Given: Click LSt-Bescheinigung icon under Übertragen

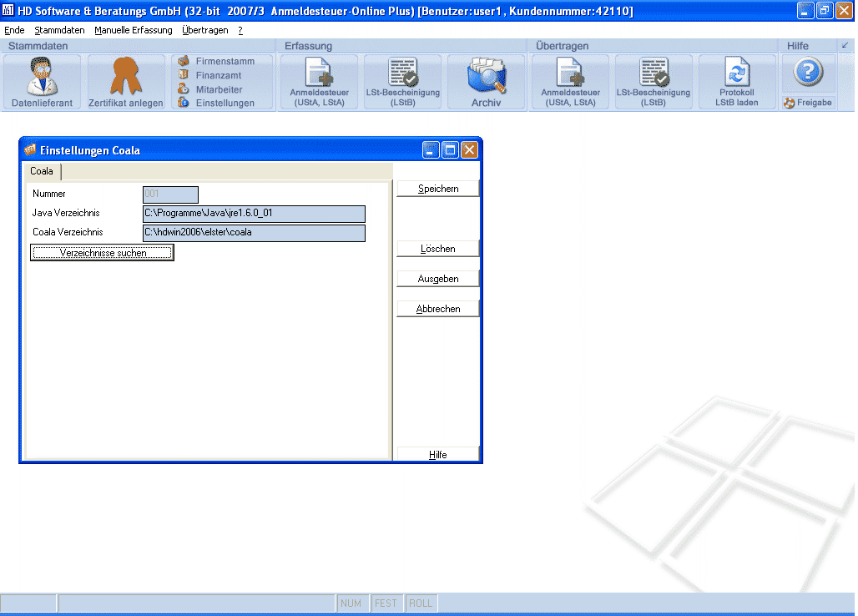Looking at the screenshot, I should [654, 82].
